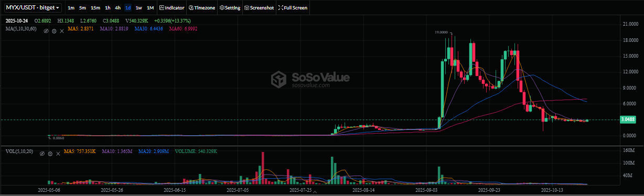
Task: Click the 19.0000 high price marker
Action: click(442, 32)
